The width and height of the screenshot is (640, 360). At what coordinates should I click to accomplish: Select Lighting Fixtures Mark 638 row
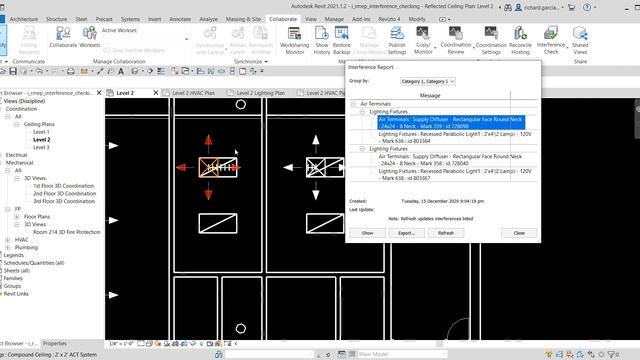tap(455, 174)
